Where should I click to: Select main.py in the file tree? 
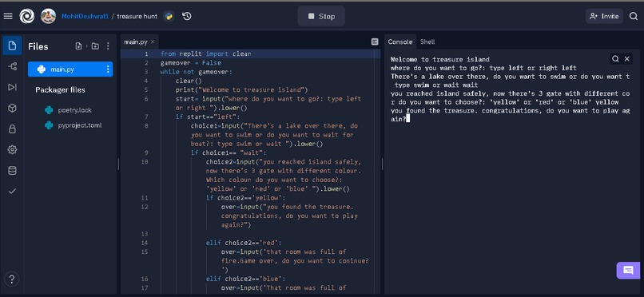[x=70, y=69]
